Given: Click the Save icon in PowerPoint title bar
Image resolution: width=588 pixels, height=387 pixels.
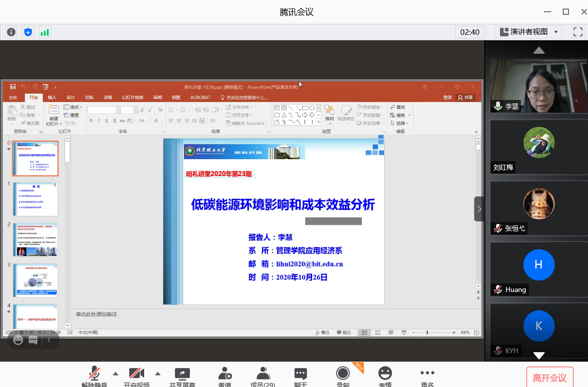Looking at the screenshot, I should coord(13,87).
